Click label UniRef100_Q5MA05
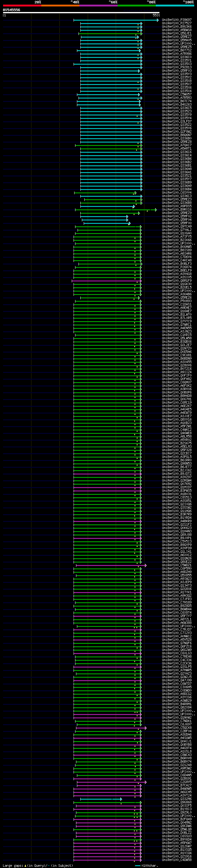Image resolution: width=197 pixels, height=868 pixels. point(176,40)
